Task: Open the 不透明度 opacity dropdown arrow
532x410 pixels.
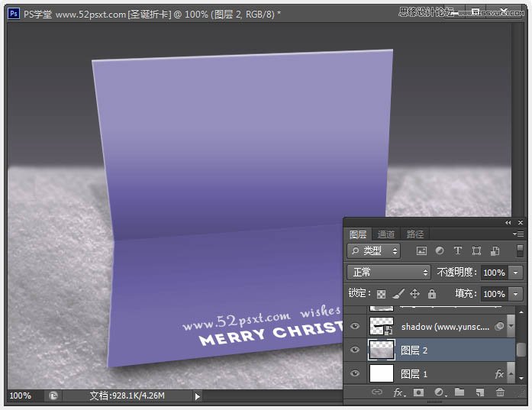Action: tap(516, 273)
